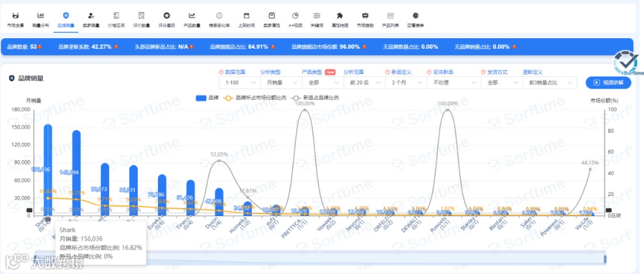The width and height of the screenshot is (644, 274).
Task: Open the 卖家销量 person icon tab
Action: point(91,20)
